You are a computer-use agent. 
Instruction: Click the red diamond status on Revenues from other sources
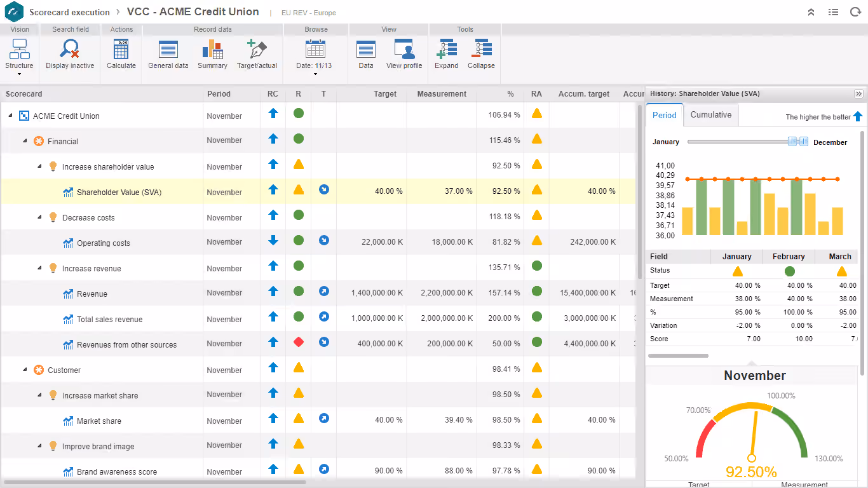click(299, 342)
